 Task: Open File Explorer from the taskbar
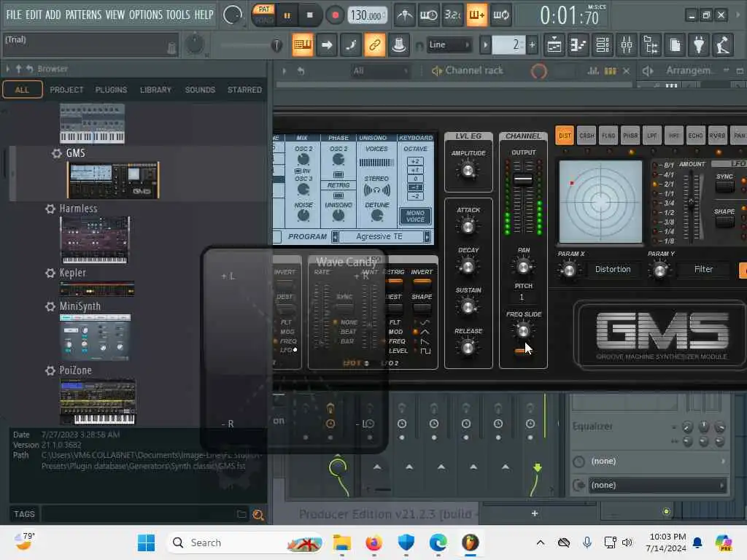tap(341, 542)
